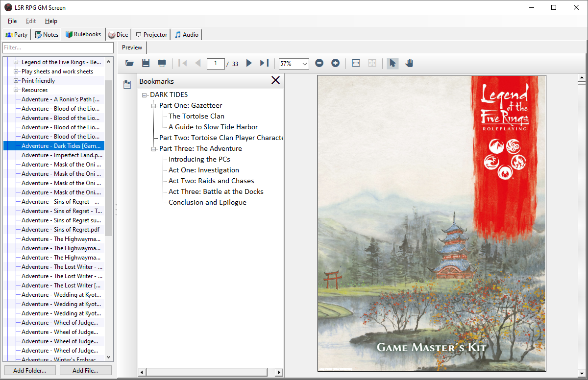This screenshot has width=588, height=380.
Task: Select Adventure - The Lost Writer [... file
Action: 61,285
